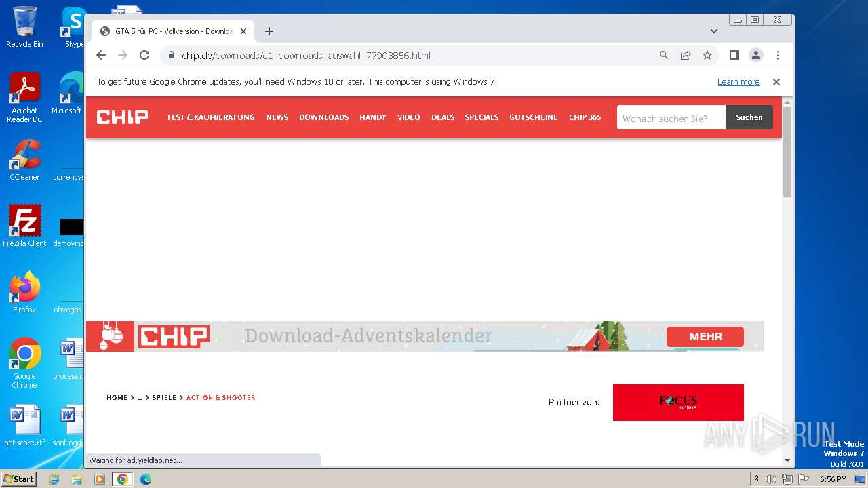Open antiscore.rtf desktop file
Viewport: 868px width, 488px height.
tap(24, 426)
